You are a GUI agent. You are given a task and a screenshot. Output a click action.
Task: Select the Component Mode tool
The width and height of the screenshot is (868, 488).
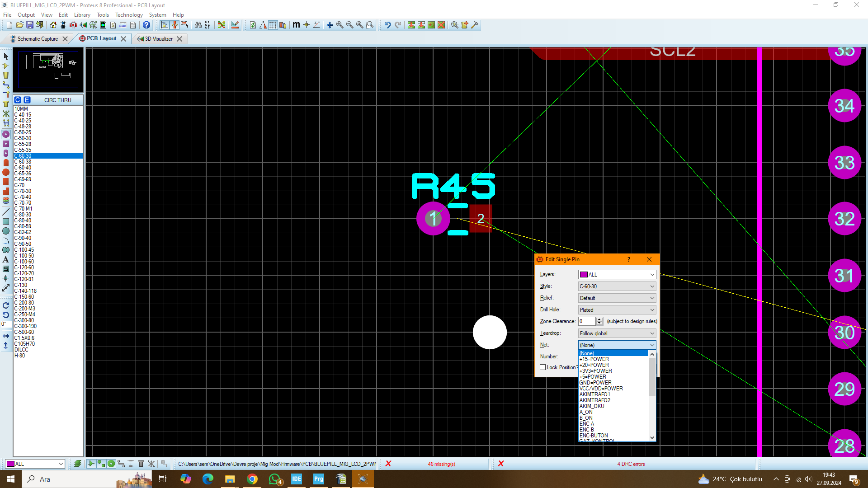[x=6, y=66]
